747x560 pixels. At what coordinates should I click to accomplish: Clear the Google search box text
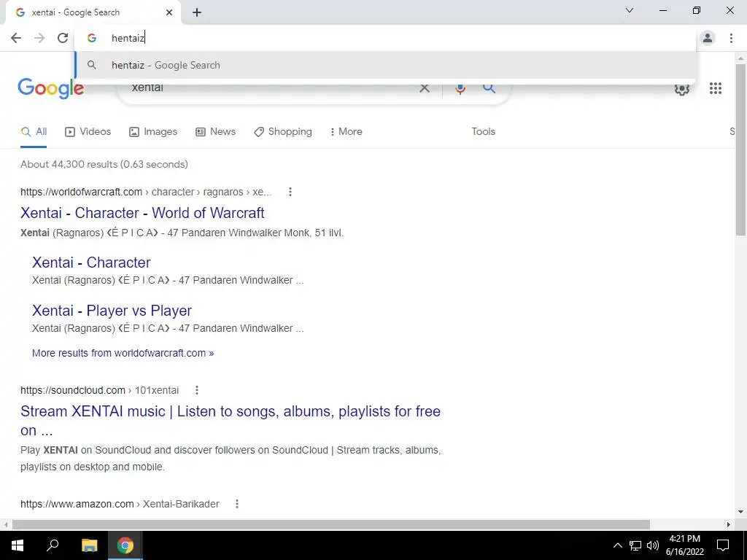click(x=424, y=88)
